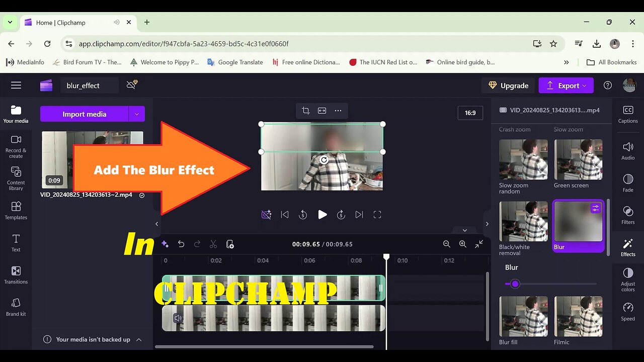Mute the lower timeline track
This screenshot has width=644, height=362.
point(178,318)
